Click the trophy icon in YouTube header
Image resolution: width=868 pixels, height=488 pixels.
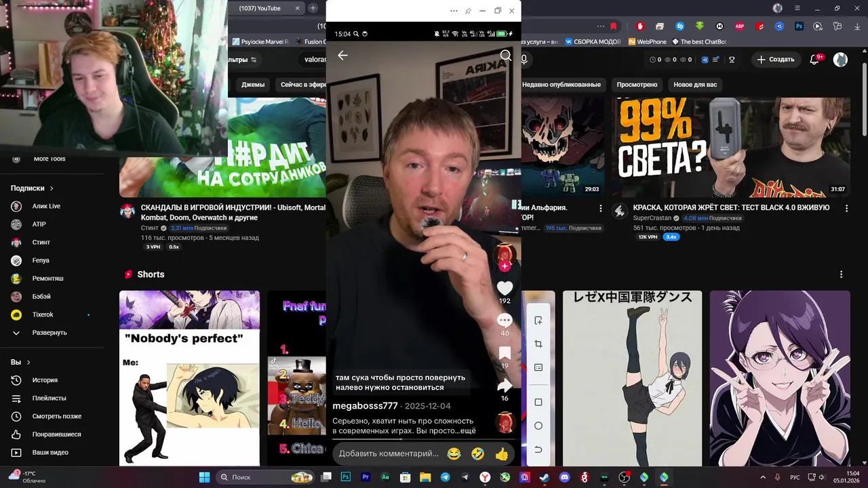(732, 60)
